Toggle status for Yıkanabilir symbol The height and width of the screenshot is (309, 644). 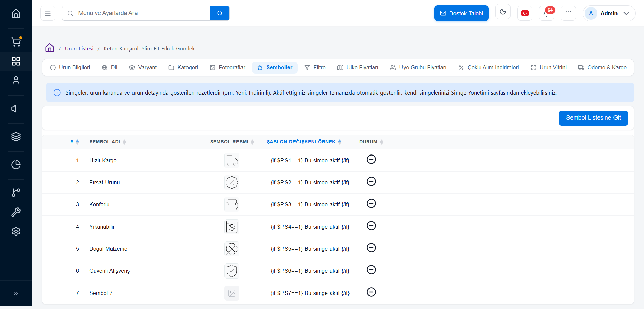(371, 226)
